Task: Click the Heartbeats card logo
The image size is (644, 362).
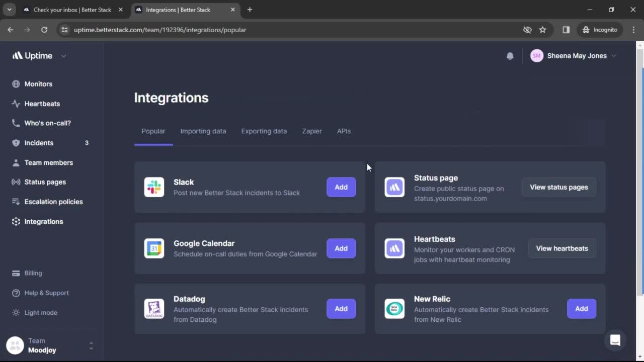Action: [x=394, y=248]
